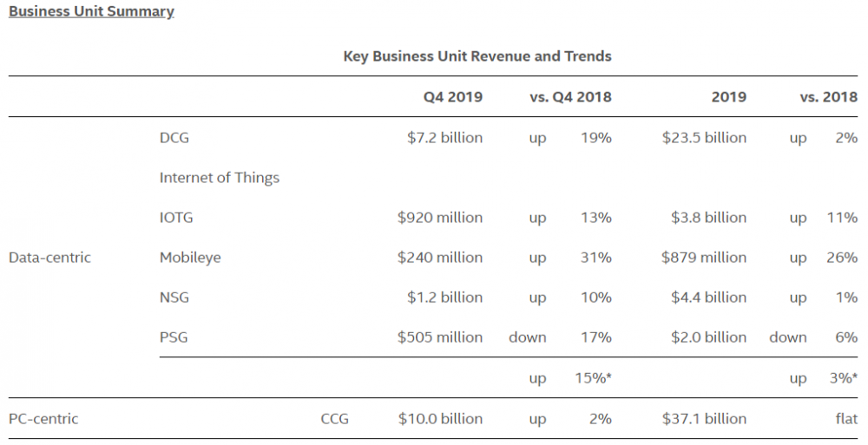Click the 6% PSG annual change
868x445 pixels.
tap(846, 337)
